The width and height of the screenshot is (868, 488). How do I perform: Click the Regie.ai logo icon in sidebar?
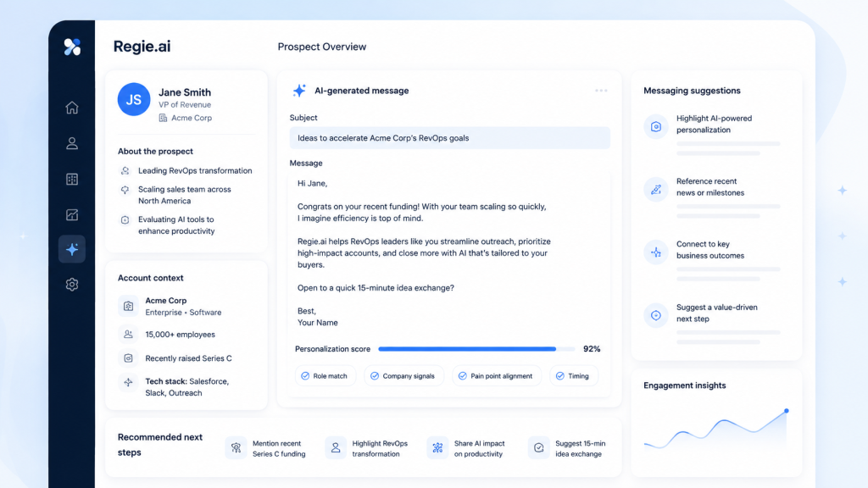tap(72, 47)
